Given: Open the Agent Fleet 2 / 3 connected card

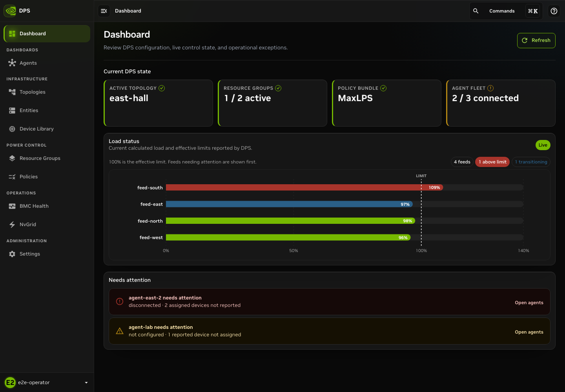Looking at the screenshot, I should [x=501, y=103].
